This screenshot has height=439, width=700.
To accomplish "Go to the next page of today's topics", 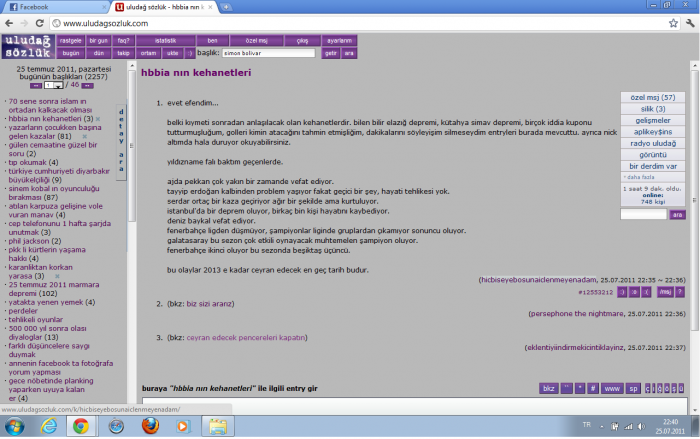I will pos(89,85).
